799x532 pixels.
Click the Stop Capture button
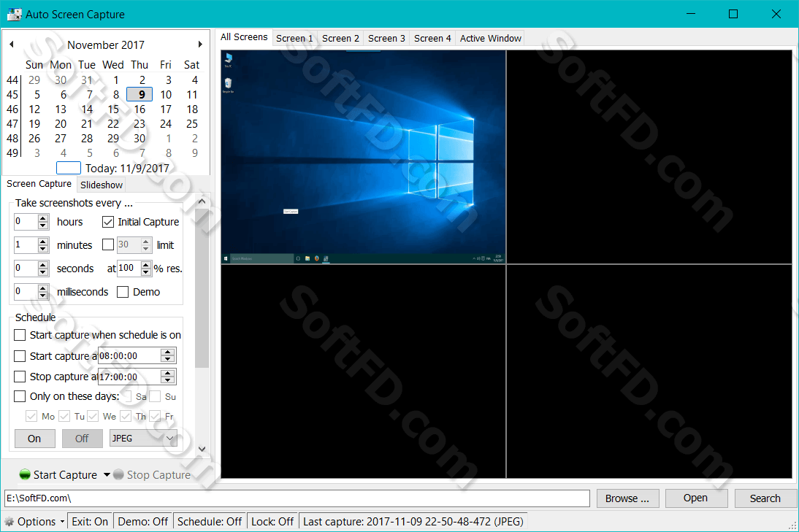point(152,474)
